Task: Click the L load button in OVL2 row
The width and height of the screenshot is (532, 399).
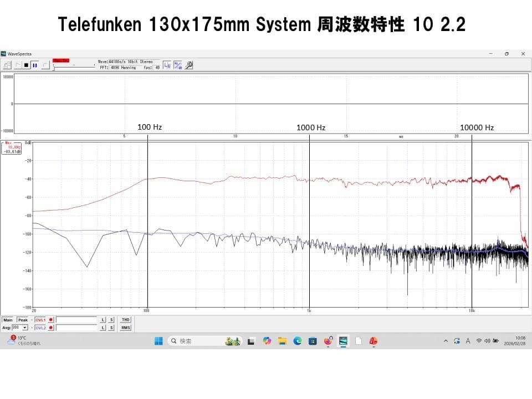Action: coord(103,328)
